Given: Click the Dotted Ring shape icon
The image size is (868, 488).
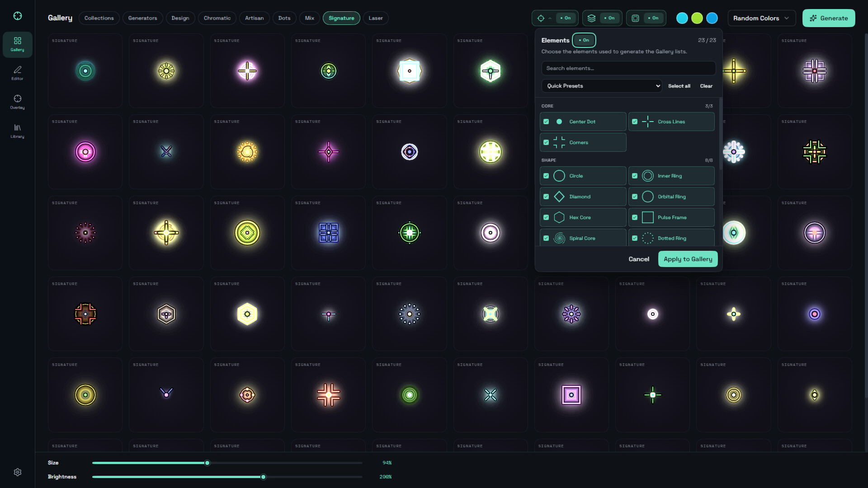Looking at the screenshot, I should point(648,238).
